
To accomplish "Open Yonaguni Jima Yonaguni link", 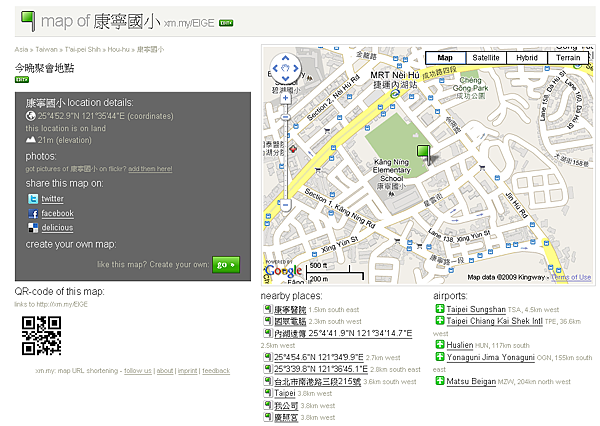I will [490, 357].
